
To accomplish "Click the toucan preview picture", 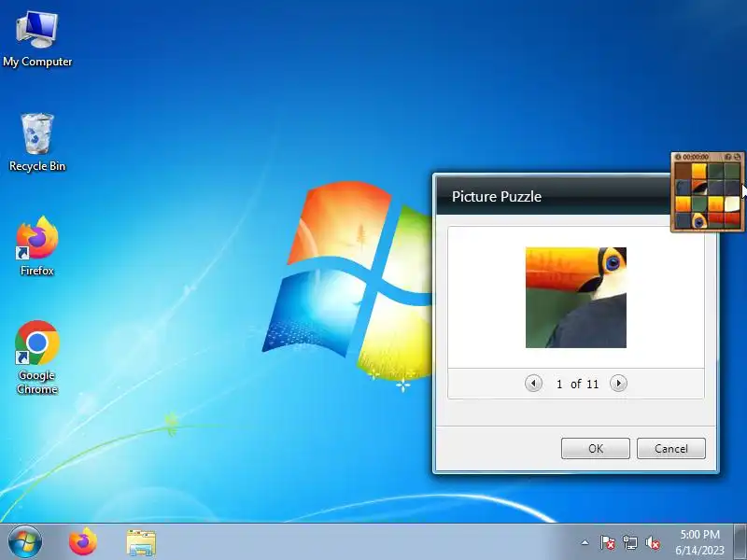I will coord(576,298).
